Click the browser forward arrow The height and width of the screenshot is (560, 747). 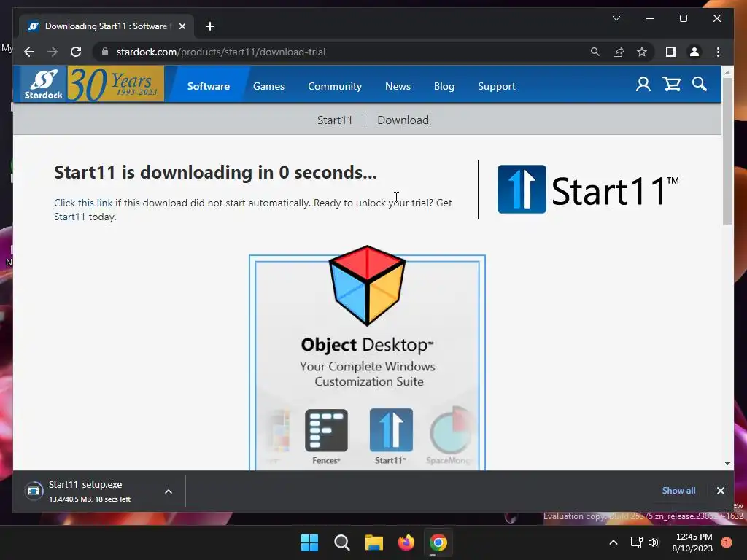(x=53, y=52)
